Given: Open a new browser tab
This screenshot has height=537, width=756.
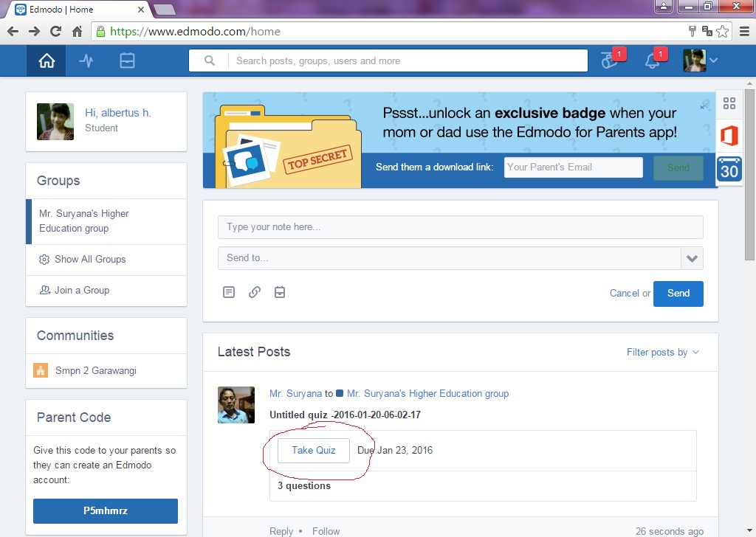Looking at the screenshot, I should pos(165,10).
